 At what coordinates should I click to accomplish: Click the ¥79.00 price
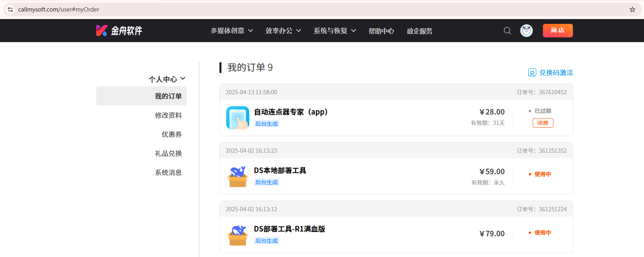coord(492,234)
